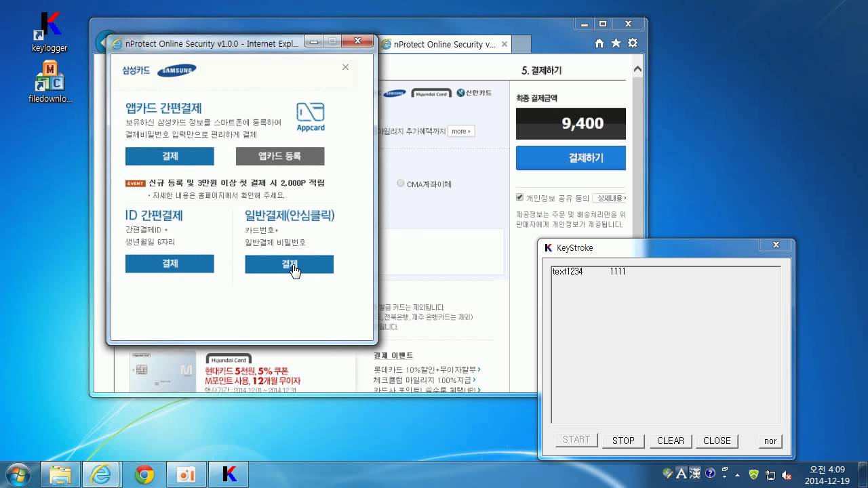Click the Hyundai card banner thumbnail

162,371
